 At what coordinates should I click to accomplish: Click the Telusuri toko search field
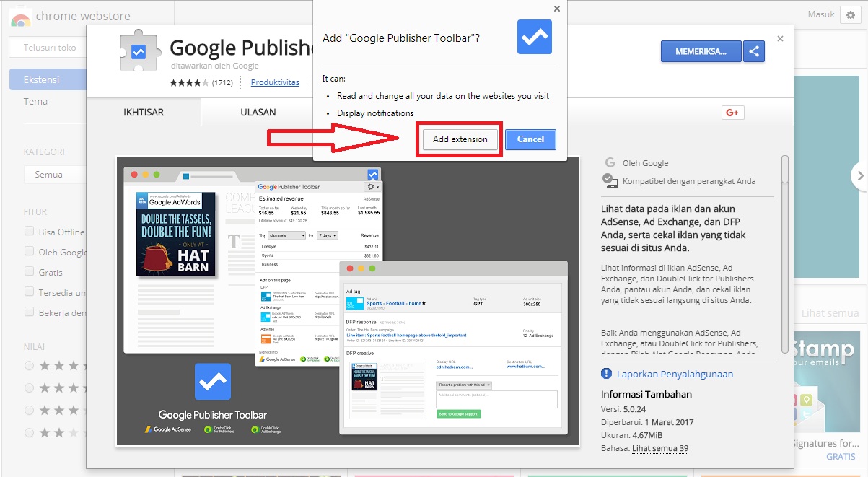click(x=51, y=46)
